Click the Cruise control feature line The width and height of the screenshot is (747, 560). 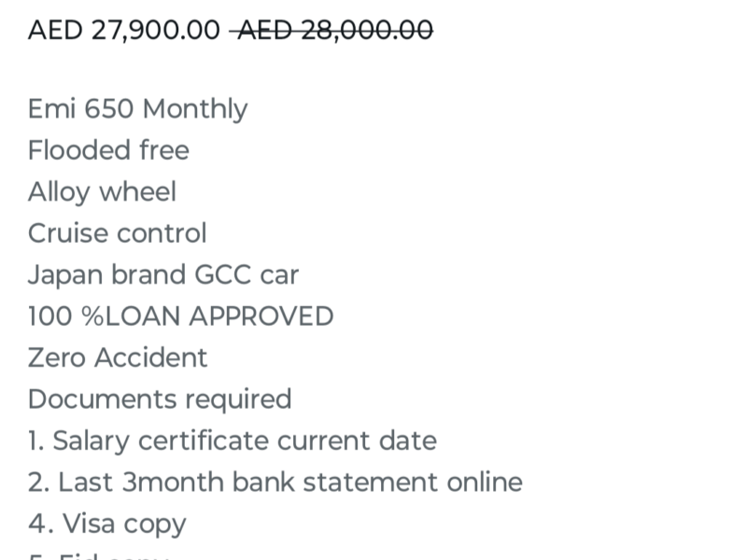click(118, 233)
